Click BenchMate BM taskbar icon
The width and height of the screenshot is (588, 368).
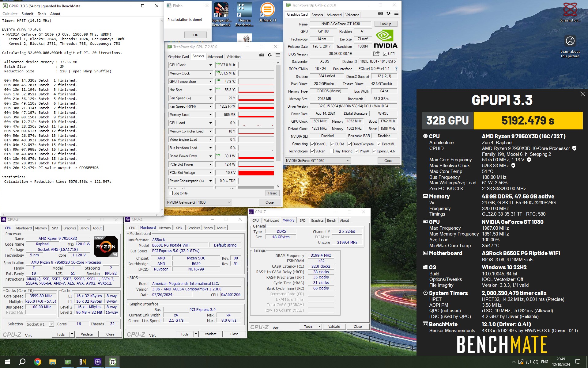(83, 362)
